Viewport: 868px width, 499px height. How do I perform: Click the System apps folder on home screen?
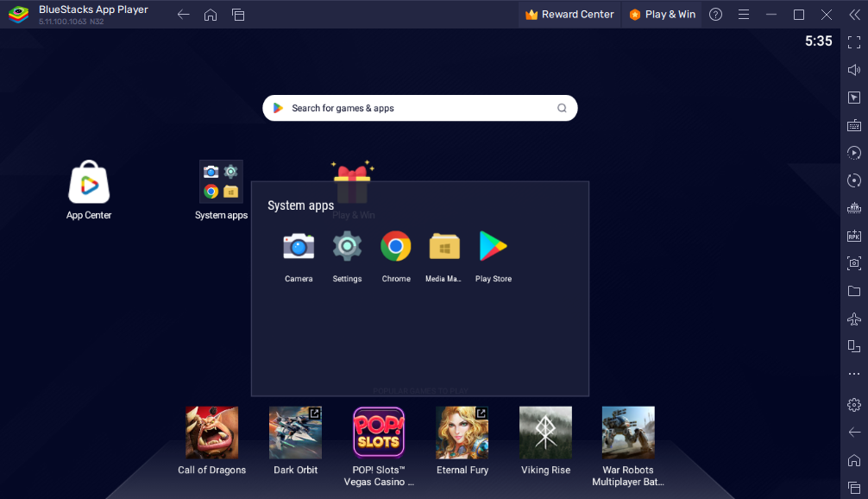click(222, 182)
